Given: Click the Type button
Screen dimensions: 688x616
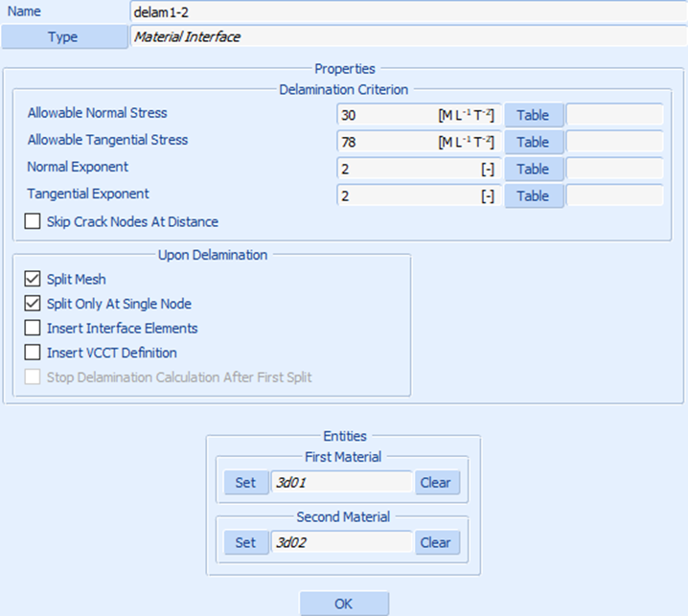Looking at the screenshot, I should pyautogui.click(x=63, y=36).
